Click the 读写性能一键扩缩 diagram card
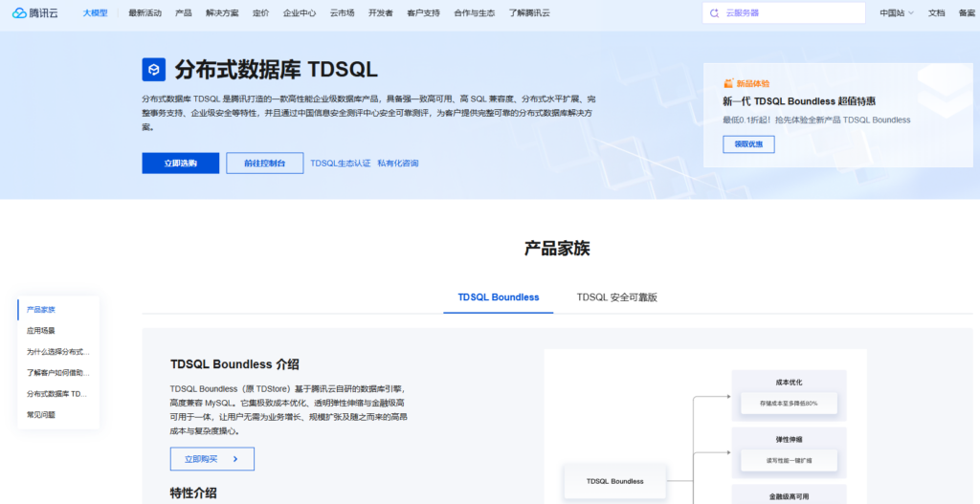Viewport: 980px width, 504px height. pos(789,460)
